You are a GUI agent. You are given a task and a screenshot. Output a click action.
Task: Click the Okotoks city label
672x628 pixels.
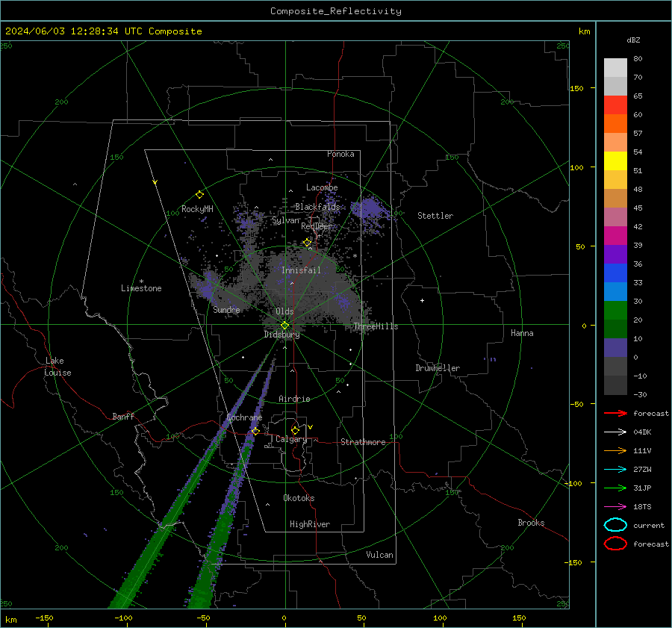coord(299,498)
